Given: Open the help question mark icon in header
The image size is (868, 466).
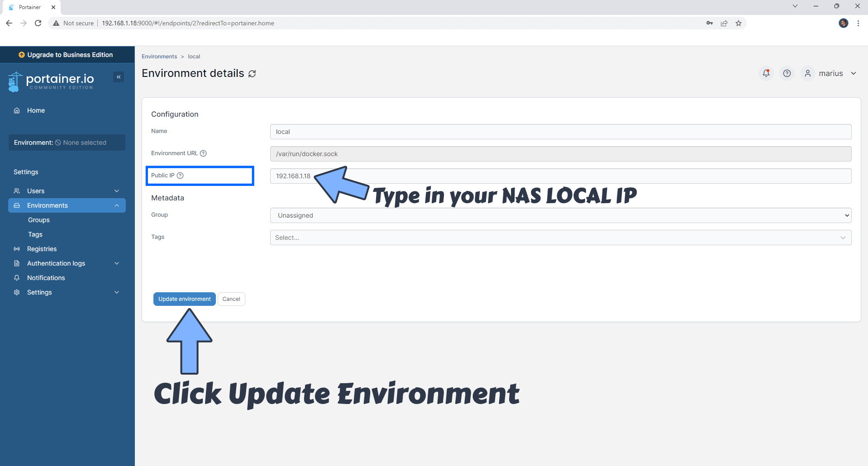Looking at the screenshot, I should pyautogui.click(x=787, y=73).
